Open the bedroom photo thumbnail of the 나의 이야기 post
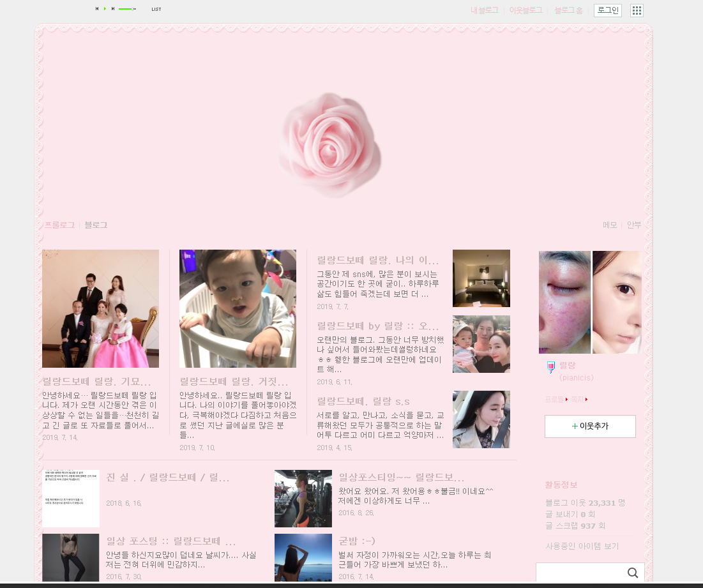This screenshot has height=588, width=703. click(x=481, y=278)
